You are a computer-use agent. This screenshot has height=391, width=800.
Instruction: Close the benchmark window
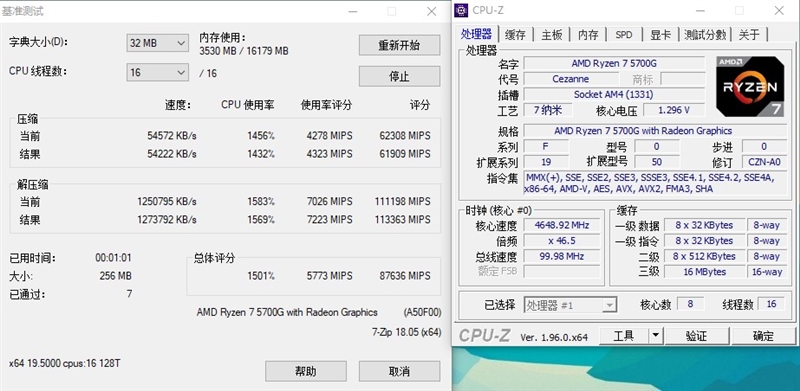coord(431,11)
